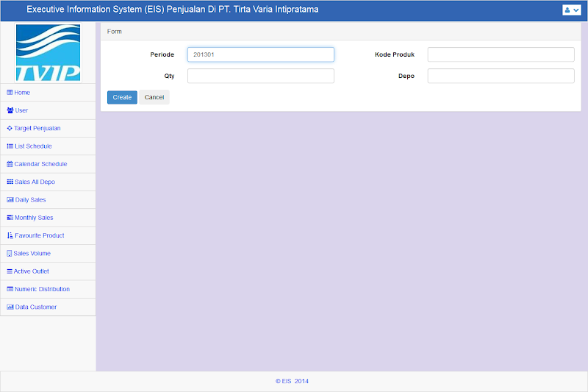Focus the Kode Produk input field
Image resolution: width=588 pixels, height=392 pixels.
[x=501, y=54]
